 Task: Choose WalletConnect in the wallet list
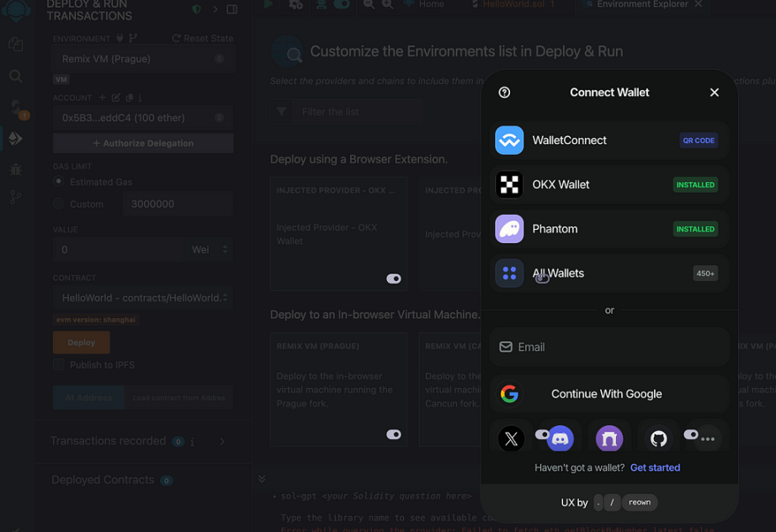coord(609,141)
